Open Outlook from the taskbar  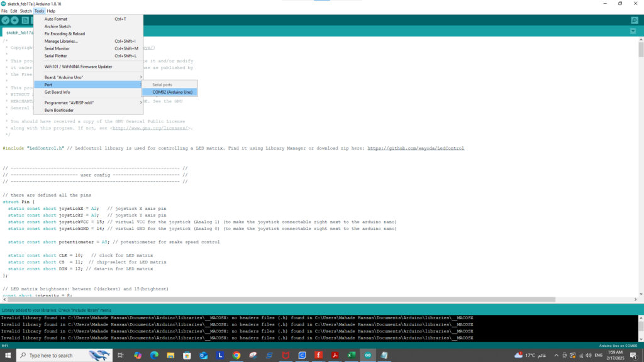[x=204, y=356]
